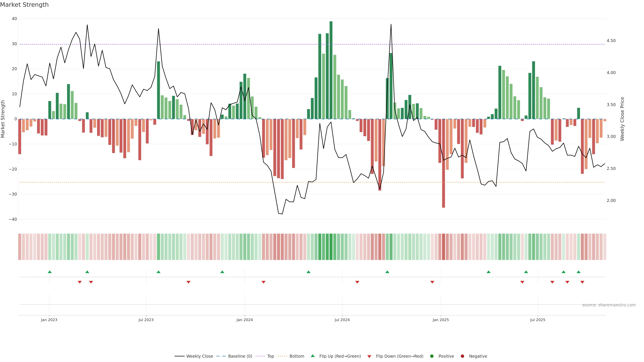Viewport: 644px width, 362px height.
Task: Click the last green flip-up triangle marker
Action: point(578,272)
